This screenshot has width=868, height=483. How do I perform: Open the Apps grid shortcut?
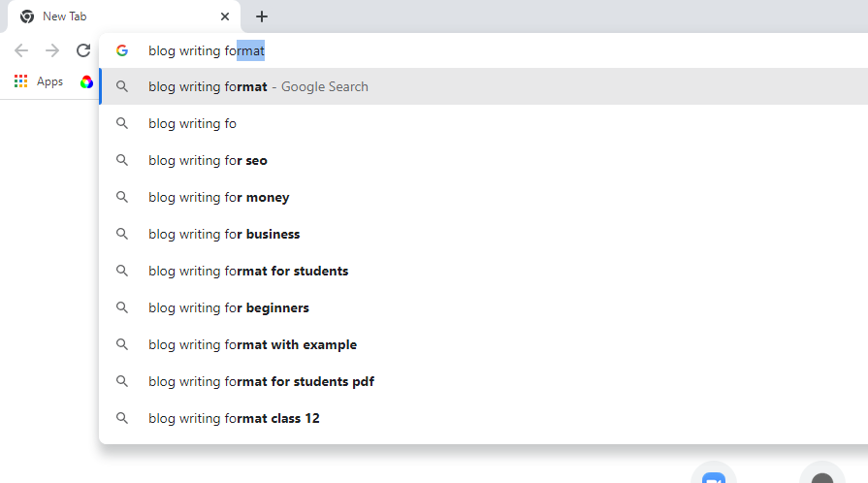tap(39, 82)
